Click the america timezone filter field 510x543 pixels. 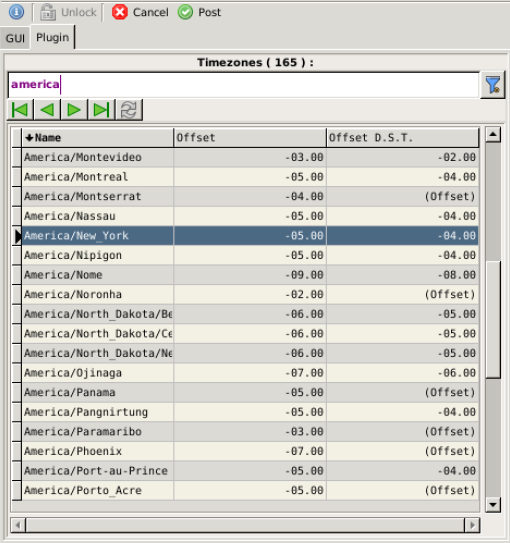pyautogui.click(x=244, y=84)
